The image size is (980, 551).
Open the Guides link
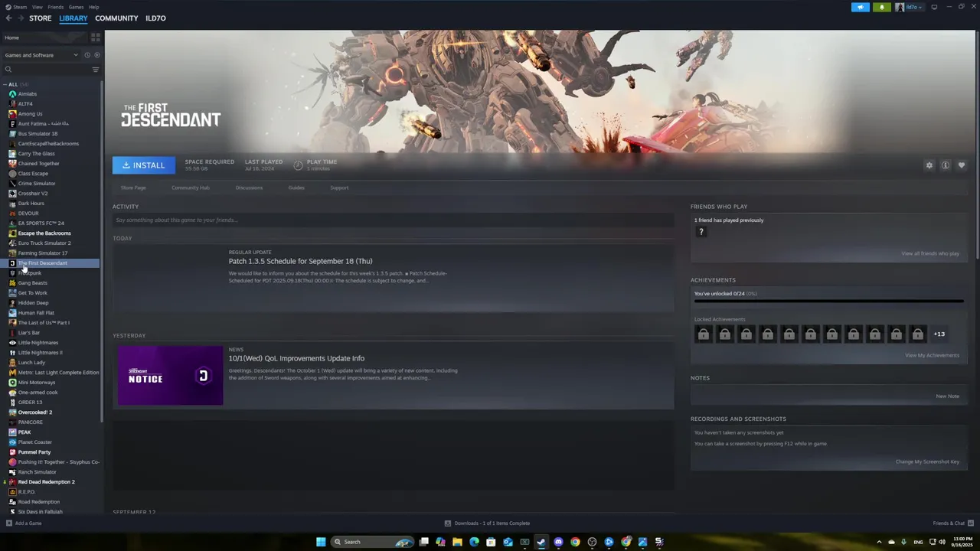[296, 187]
